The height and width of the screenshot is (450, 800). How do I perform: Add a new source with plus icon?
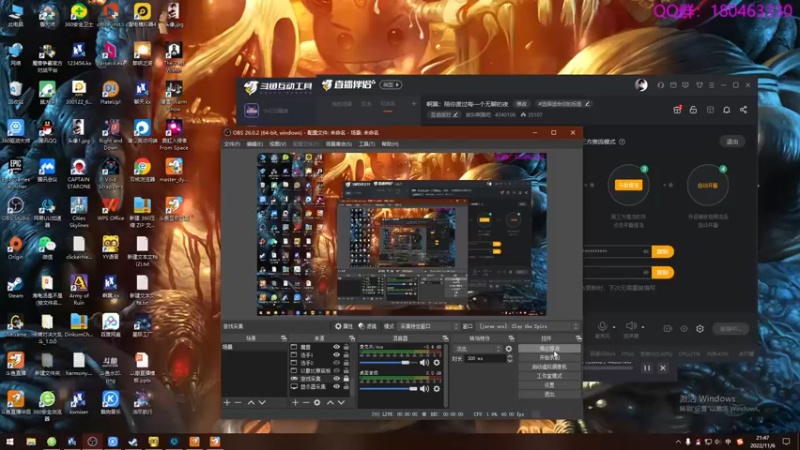[x=295, y=403]
